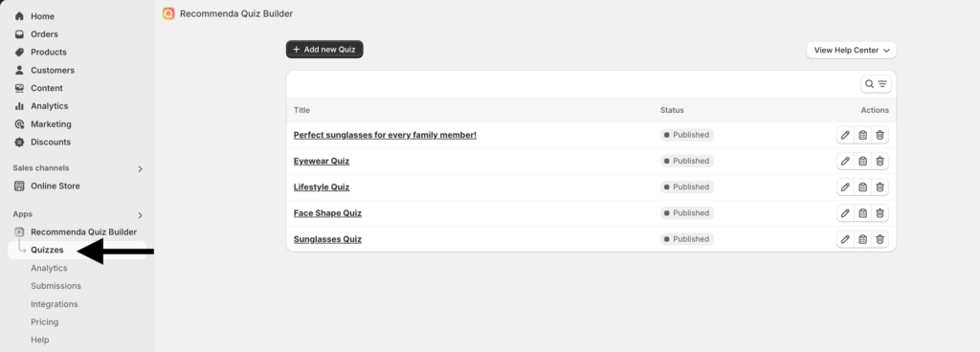Click the Recommenda Quiz Builder logo icon
Viewport: 980px width, 352px height.
click(x=168, y=13)
